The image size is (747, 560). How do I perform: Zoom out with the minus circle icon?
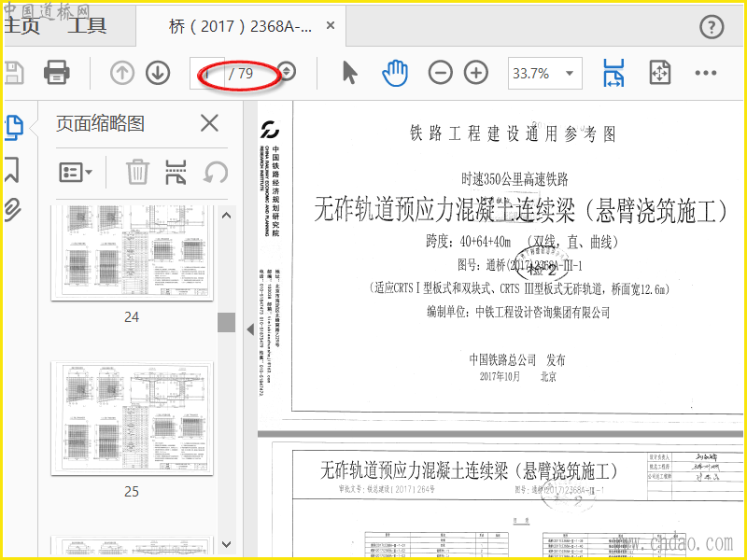point(440,74)
